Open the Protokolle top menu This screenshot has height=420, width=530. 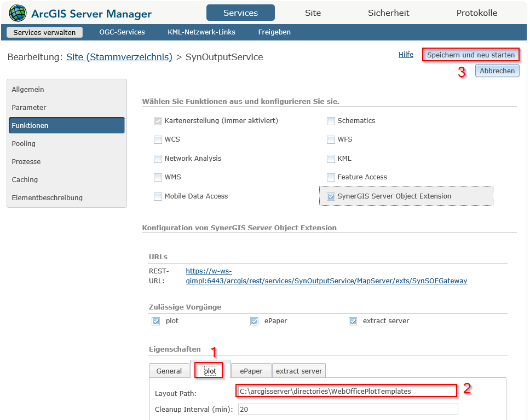click(476, 13)
